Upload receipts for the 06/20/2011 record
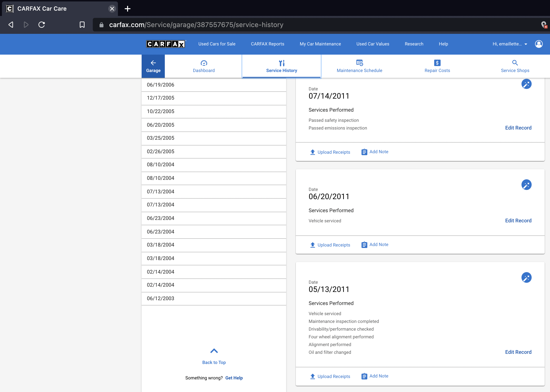This screenshot has height=392, width=550. pyautogui.click(x=330, y=245)
